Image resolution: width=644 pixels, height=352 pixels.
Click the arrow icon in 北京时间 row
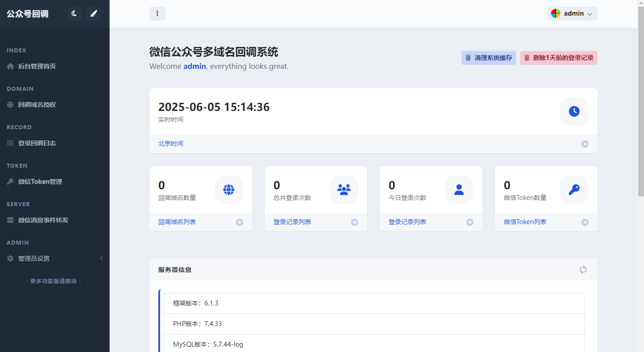(x=585, y=144)
